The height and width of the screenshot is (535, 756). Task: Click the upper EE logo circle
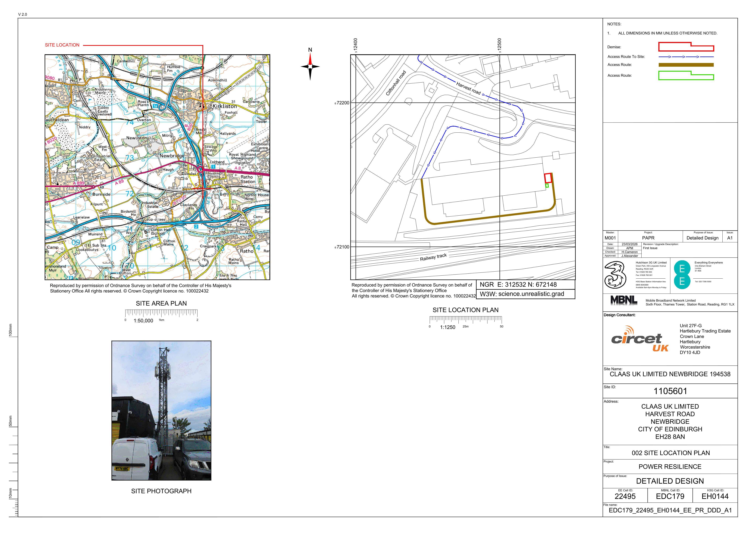pyautogui.click(x=682, y=268)
